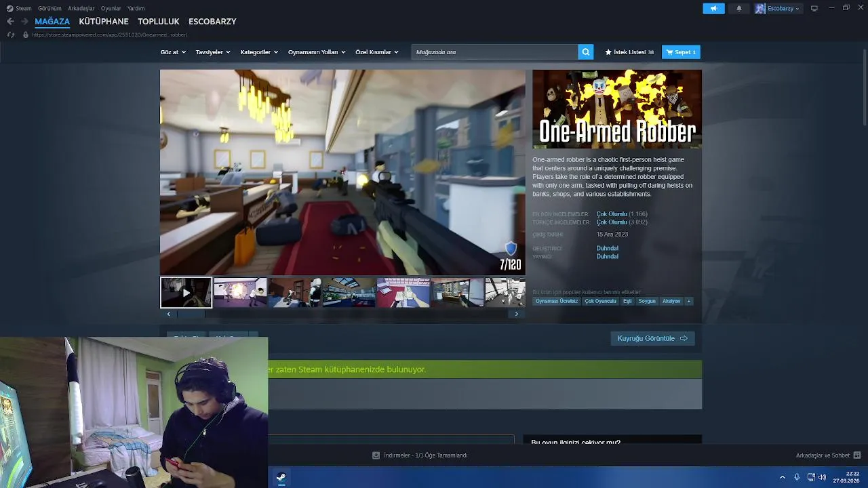Click the main gameplay video player
This screenshot has width=868, height=488.
tap(342, 172)
